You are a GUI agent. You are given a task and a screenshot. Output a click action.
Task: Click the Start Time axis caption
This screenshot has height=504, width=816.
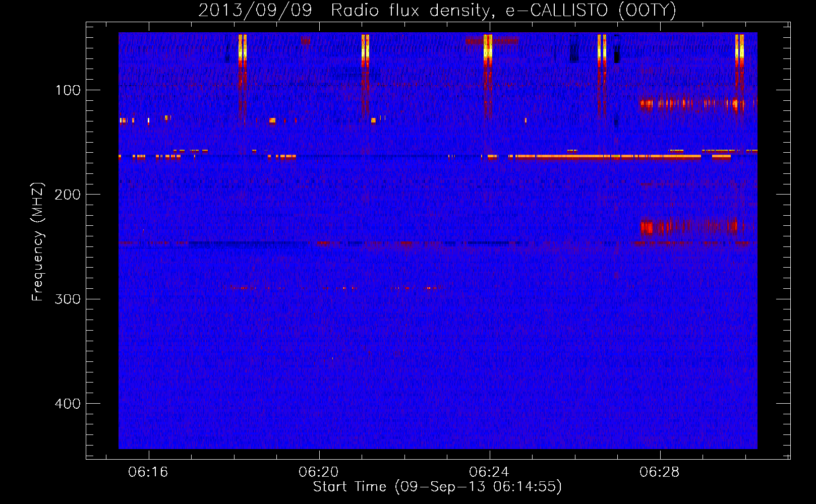coord(437,487)
